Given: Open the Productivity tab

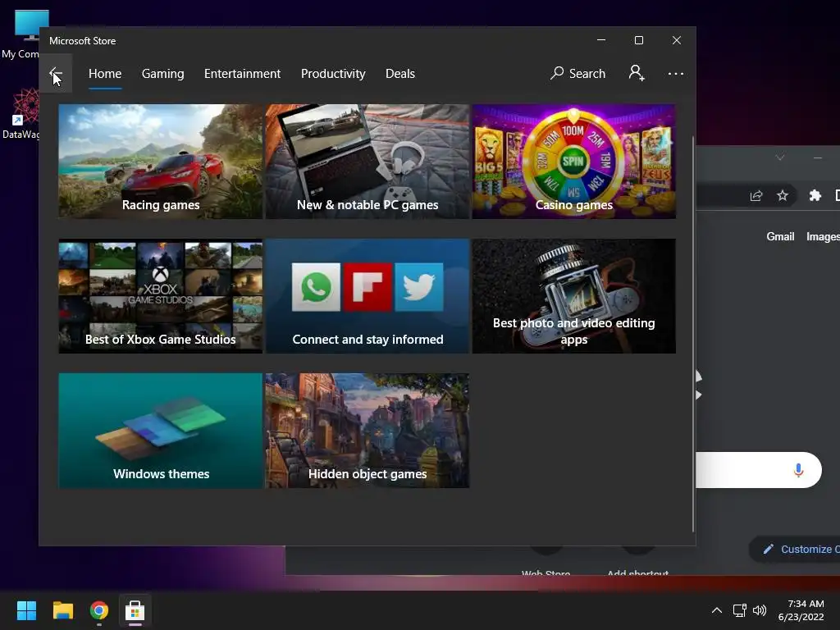Looking at the screenshot, I should tap(333, 74).
